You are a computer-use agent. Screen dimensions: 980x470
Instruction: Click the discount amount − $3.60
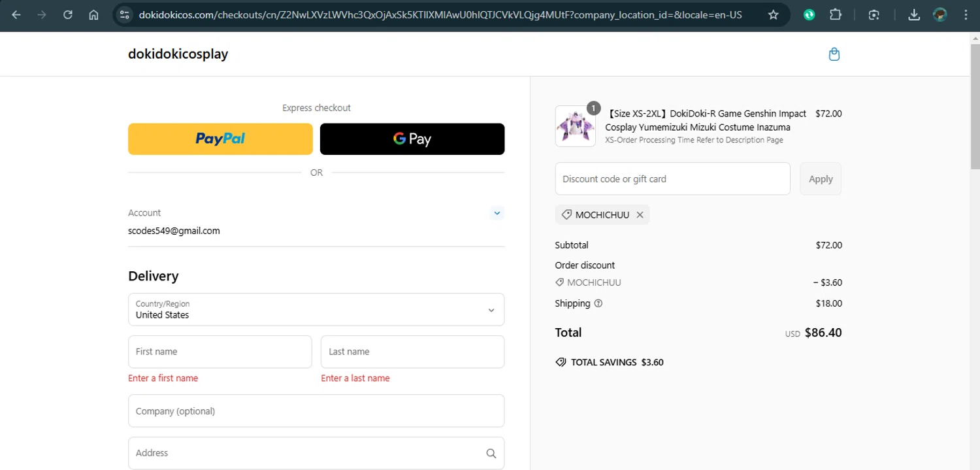point(827,282)
